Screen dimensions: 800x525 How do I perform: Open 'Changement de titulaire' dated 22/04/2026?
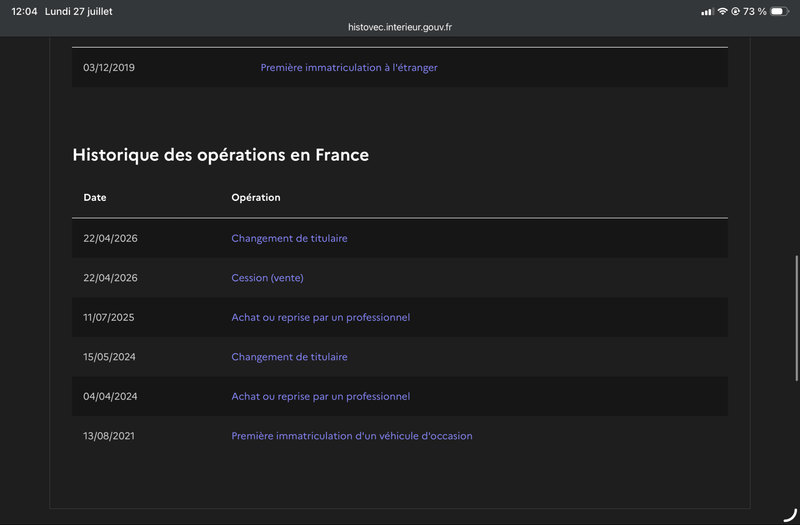(289, 238)
